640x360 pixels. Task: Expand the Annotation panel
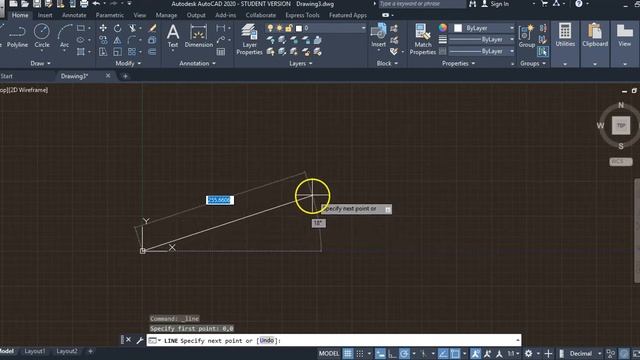[198, 63]
